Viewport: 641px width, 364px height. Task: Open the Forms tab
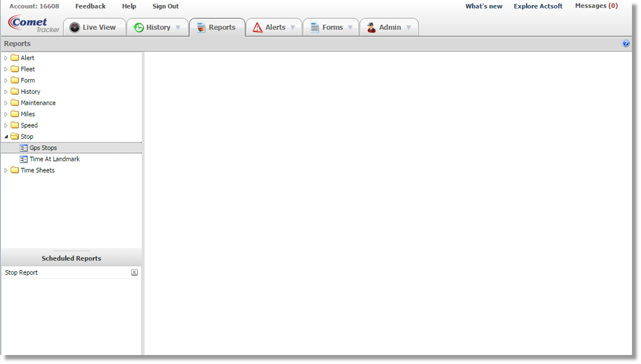(331, 28)
